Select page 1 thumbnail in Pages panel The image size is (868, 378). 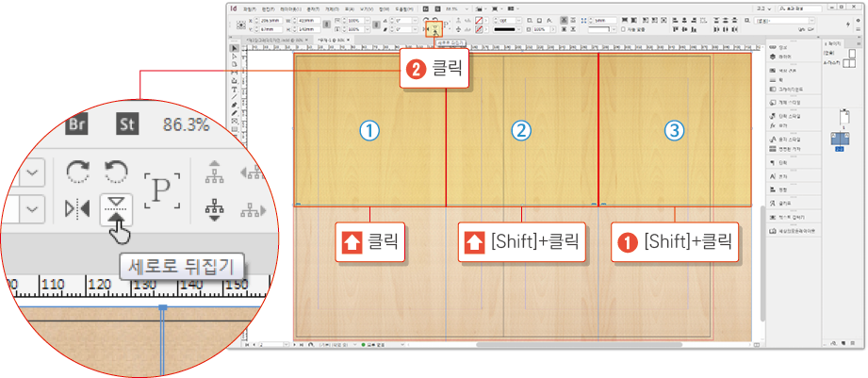pos(844,117)
